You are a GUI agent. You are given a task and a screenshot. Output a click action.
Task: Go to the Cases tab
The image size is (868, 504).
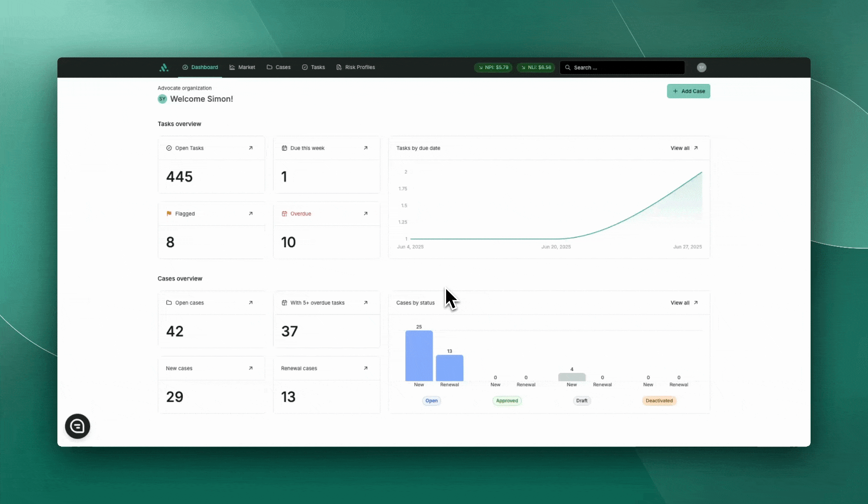[279, 68]
